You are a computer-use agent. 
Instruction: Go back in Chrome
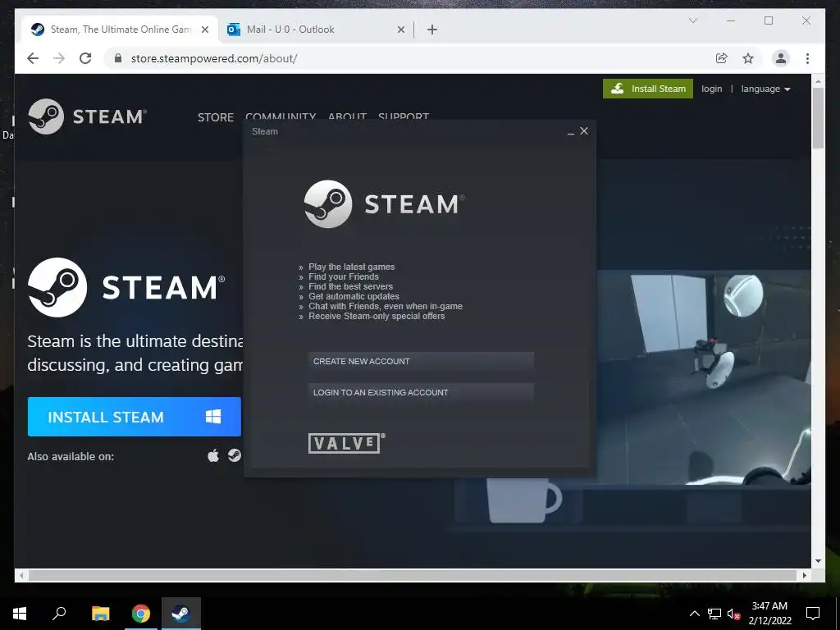33,58
